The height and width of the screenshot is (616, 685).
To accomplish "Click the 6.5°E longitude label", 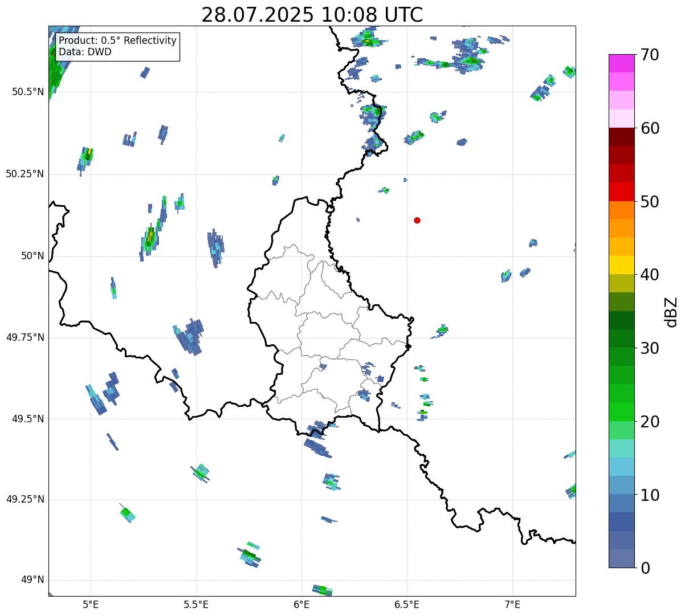I will pos(407,604).
